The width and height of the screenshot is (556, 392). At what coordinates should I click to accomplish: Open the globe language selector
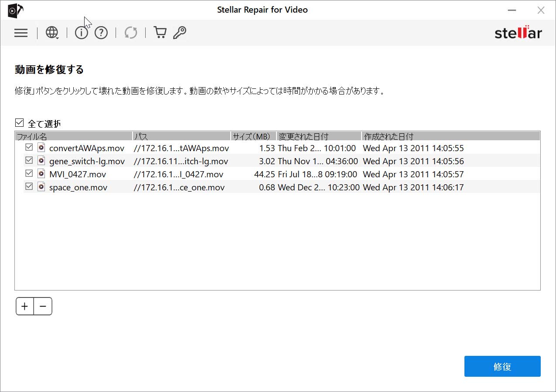(52, 33)
